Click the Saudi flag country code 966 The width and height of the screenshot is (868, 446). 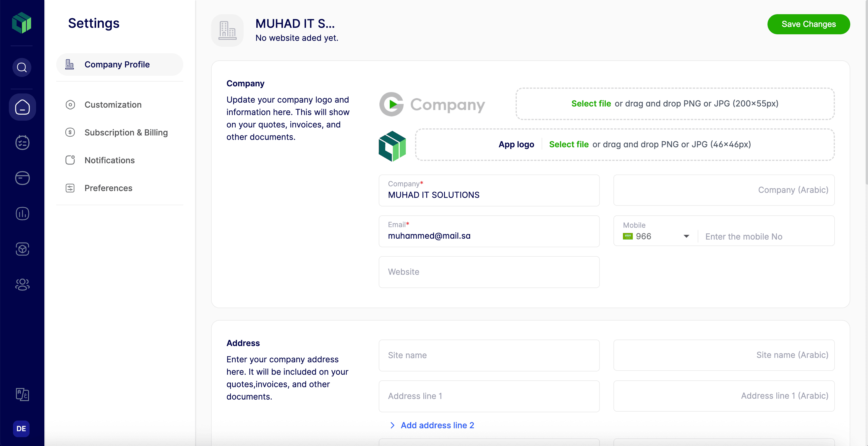click(637, 236)
